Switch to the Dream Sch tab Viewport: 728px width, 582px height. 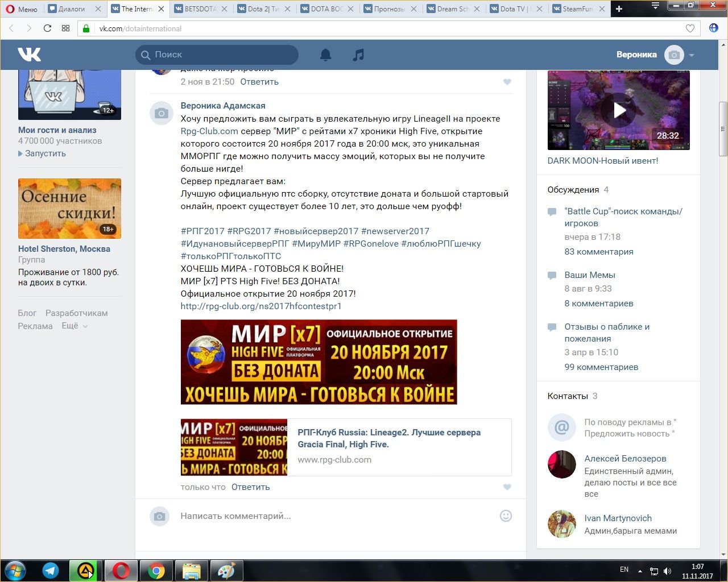pos(453,9)
